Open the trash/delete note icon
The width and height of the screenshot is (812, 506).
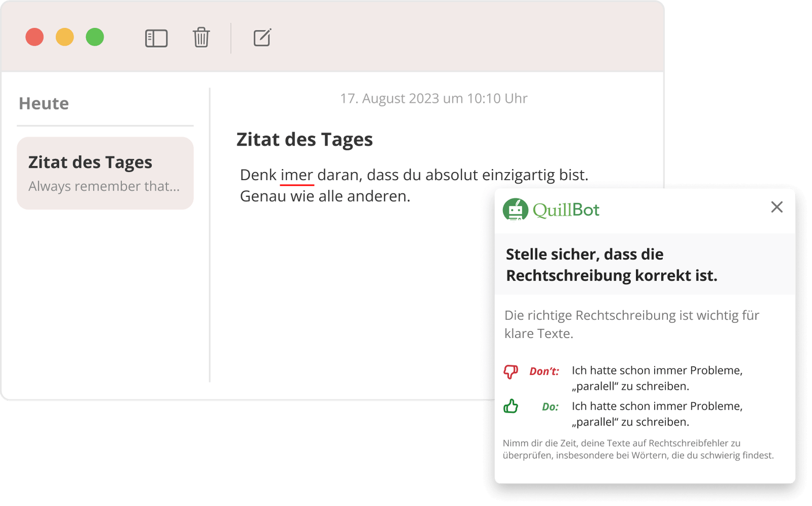201,38
